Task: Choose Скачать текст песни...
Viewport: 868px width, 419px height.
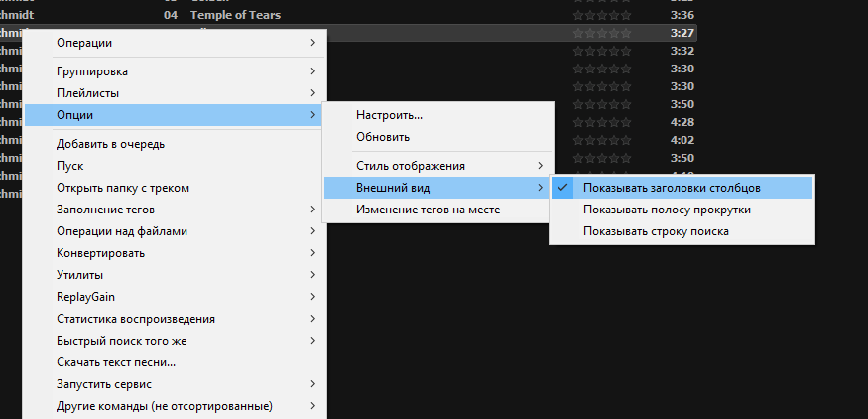Action: pos(174,362)
